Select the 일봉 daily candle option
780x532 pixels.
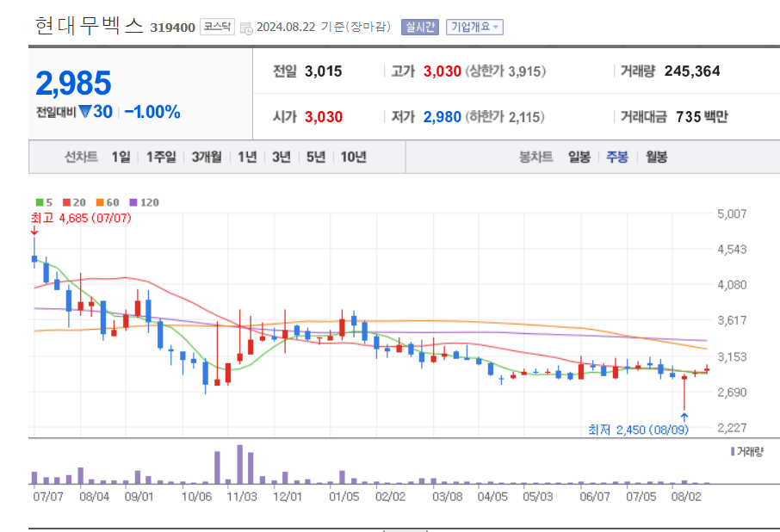point(579,158)
